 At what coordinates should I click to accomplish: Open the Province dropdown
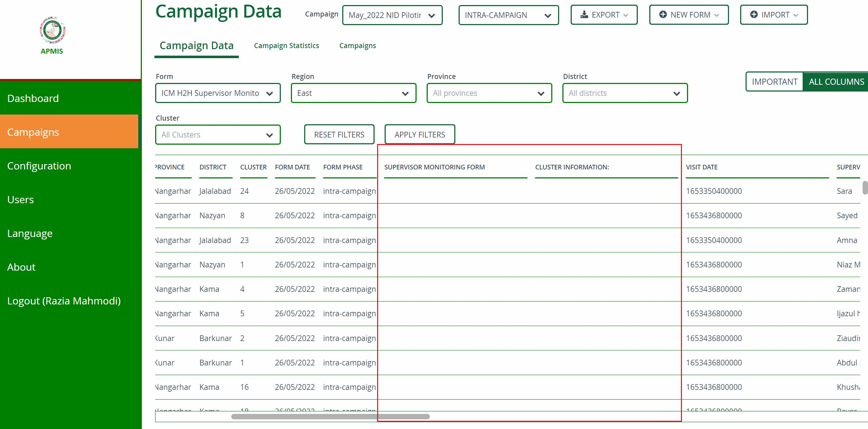tap(489, 93)
